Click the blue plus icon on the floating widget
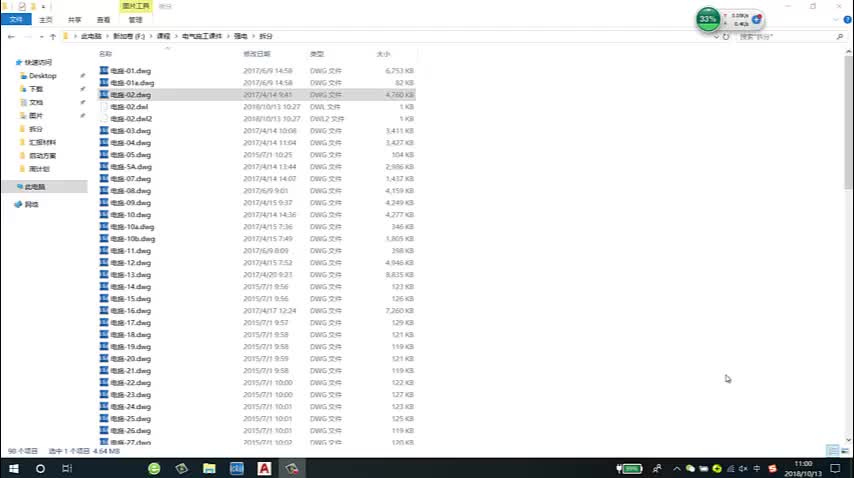 click(757, 20)
